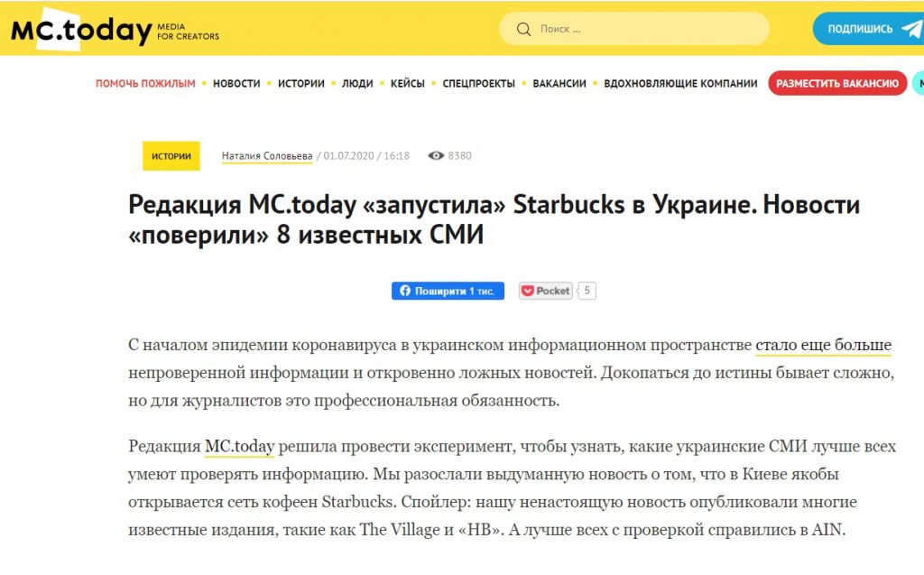924x575 pixels.
Task: Click the yellow ИСТОРИИ category tag
Action: point(171,156)
